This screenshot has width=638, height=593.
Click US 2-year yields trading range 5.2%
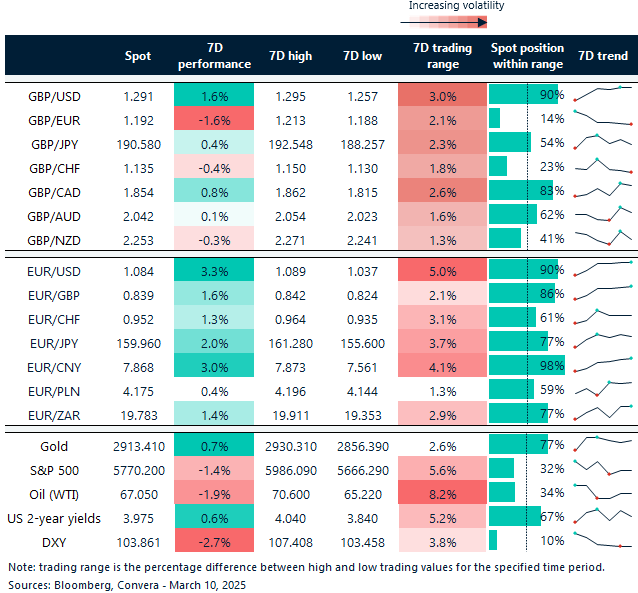(442, 516)
